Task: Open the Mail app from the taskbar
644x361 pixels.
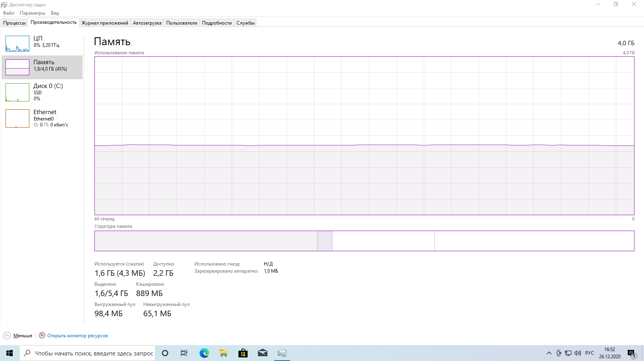Action: pyautogui.click(x=262, y=353)
